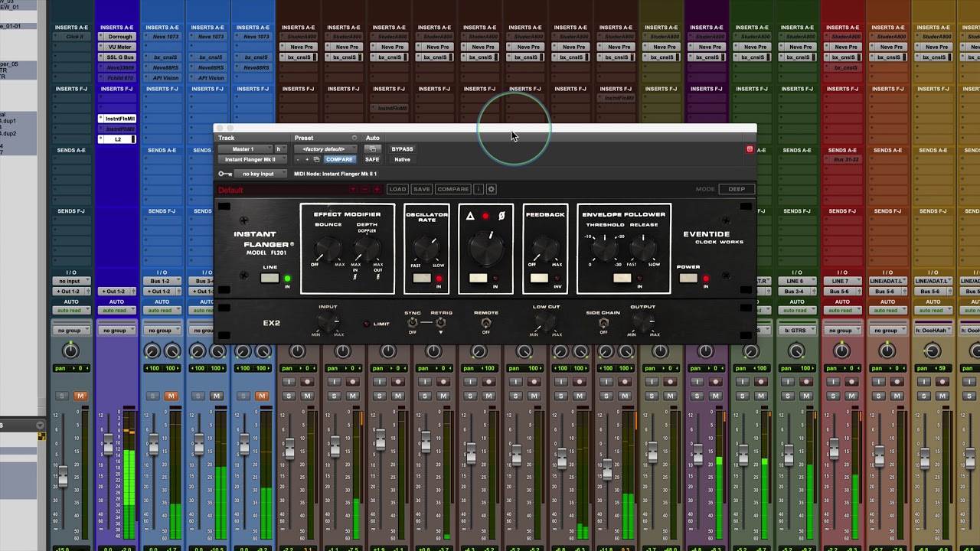Open the Instant Flanger Mk II plugin selector
Viewport: 980px width, 551px height.
[x=253, y=159]
